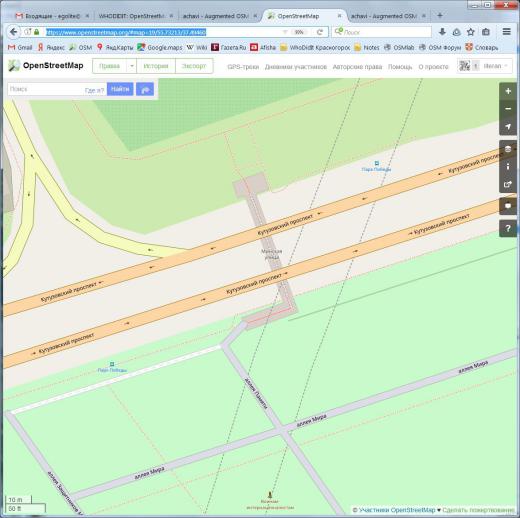Screen dimensions: 520x518
Task: Activate the query features tool
Action: coord(508,229)
